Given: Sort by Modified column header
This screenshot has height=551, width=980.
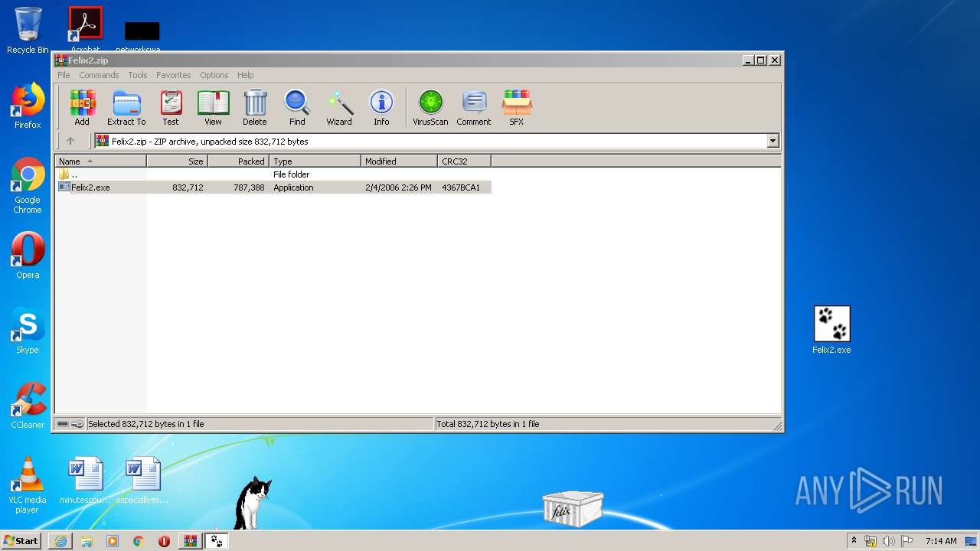Looking at the screenshot, I should [399, 161].
